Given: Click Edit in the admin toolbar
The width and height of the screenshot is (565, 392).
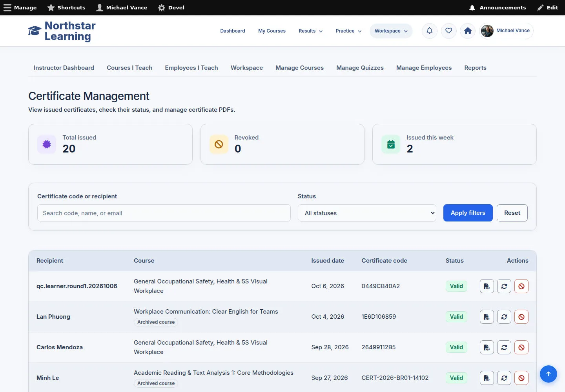Looking at the screenshot, I should (x=548, y=7).
